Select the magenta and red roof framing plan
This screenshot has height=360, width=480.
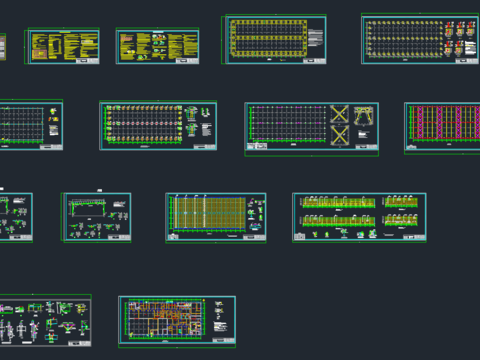click(442, 128)
